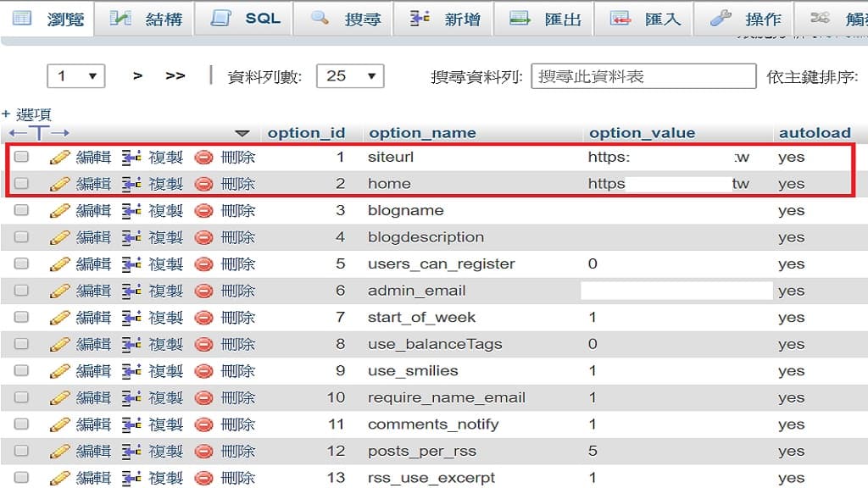Click the red delete icon for blogname row
868x488 pixels.
(203, 210)
